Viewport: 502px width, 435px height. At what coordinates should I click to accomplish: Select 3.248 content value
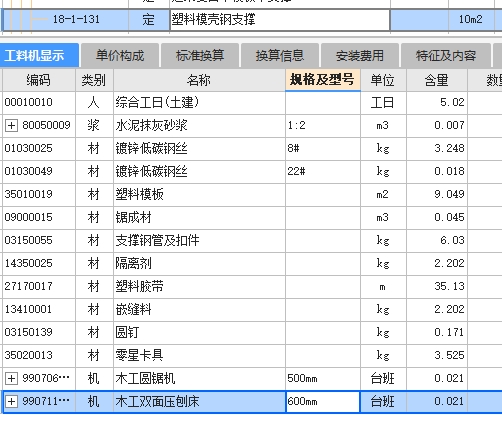pyautogui.click(x=437, y=148)
